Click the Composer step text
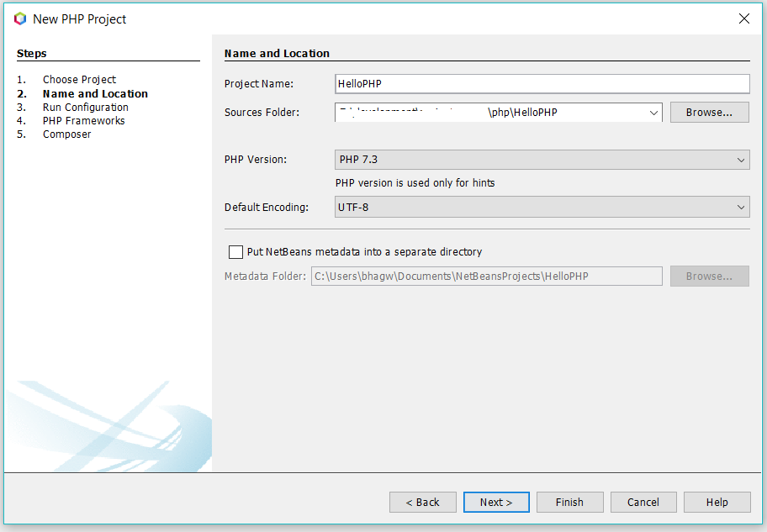Image resolution: width=767 pixels, height=532 pixels. pyautogui.click(x=67, y=134)
